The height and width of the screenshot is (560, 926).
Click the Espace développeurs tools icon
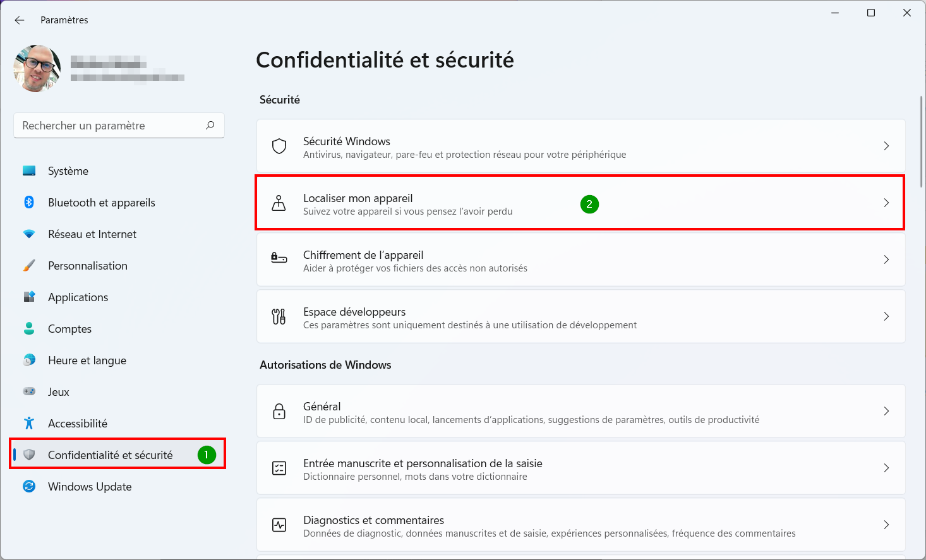point(279,316)
